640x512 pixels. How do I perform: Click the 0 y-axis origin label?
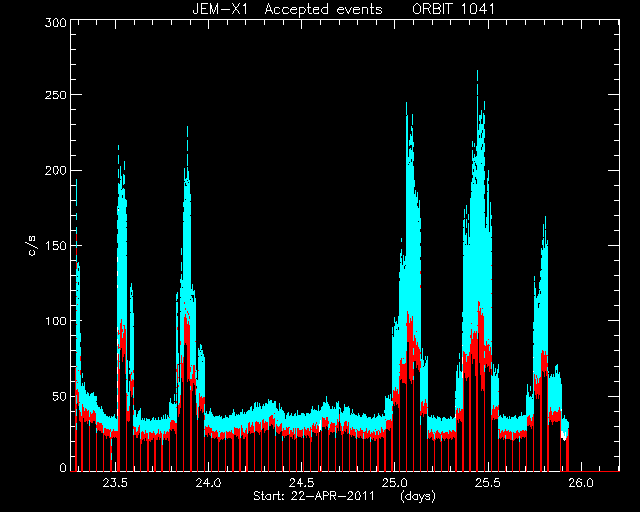[x=63, y=467]
